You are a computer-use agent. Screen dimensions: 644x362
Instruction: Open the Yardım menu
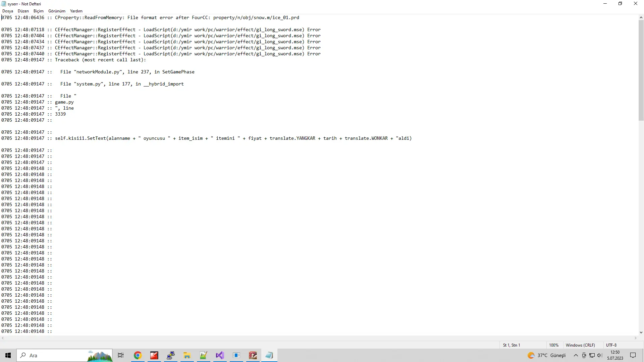point(76,11)
